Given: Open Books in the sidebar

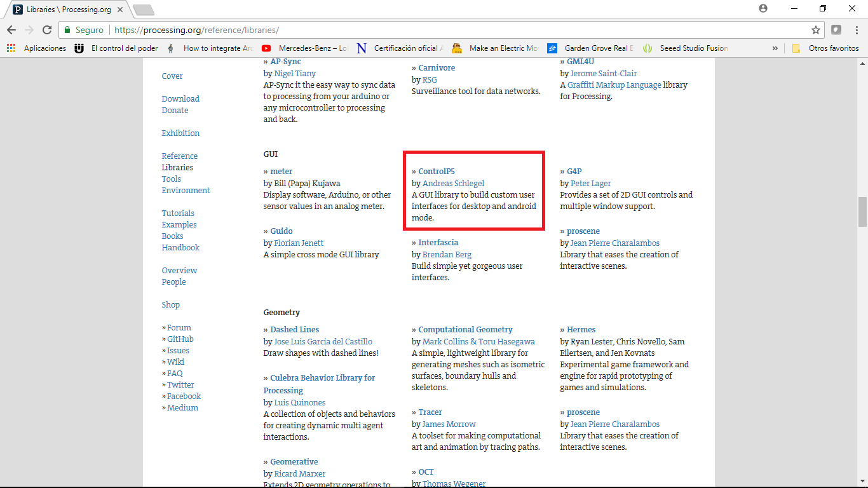Looking at the screenshot, I should pyautogui.click(x=172, y=236).
